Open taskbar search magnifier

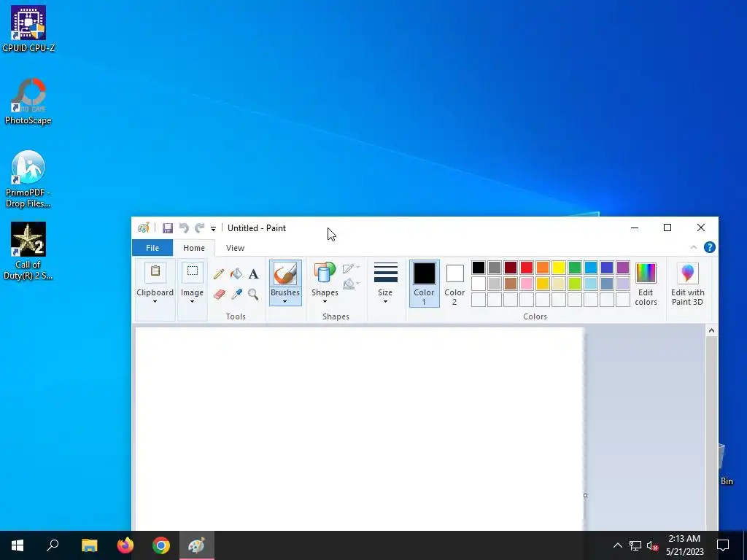pos(53,545)
